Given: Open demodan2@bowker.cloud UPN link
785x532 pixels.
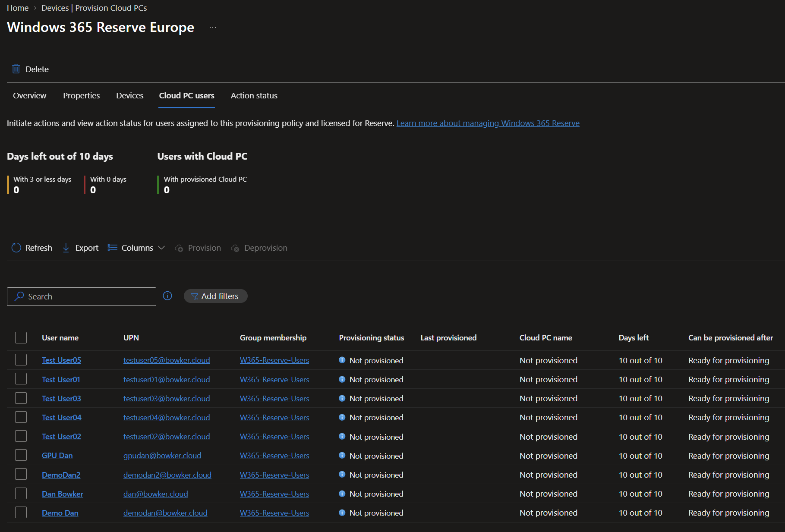Looking at the screenshot, I should coord(167,475).
